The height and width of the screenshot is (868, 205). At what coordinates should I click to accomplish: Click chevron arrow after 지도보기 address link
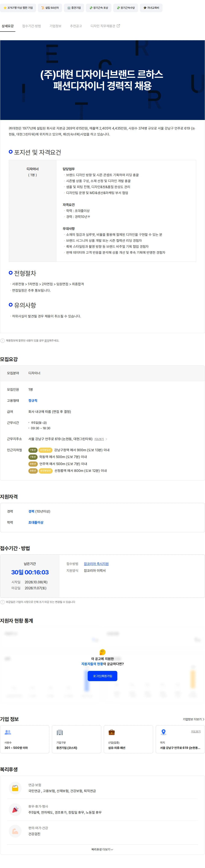[x=106, y=439]
